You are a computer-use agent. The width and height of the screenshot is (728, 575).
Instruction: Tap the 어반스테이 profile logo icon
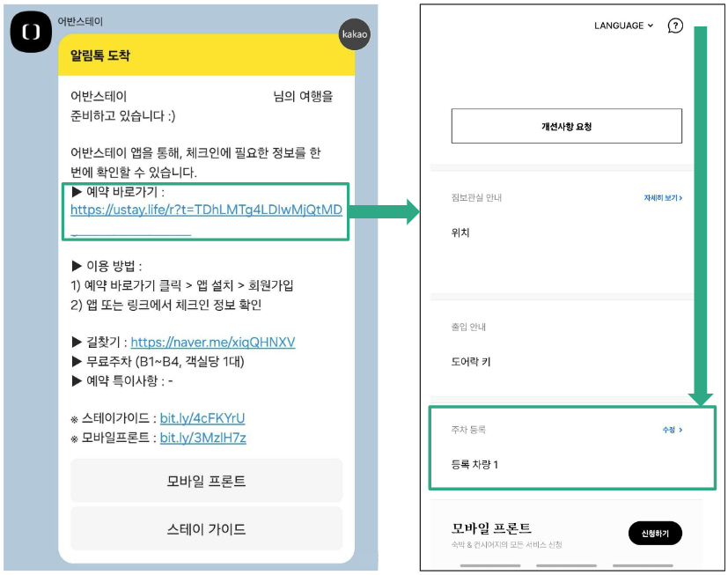31,32
